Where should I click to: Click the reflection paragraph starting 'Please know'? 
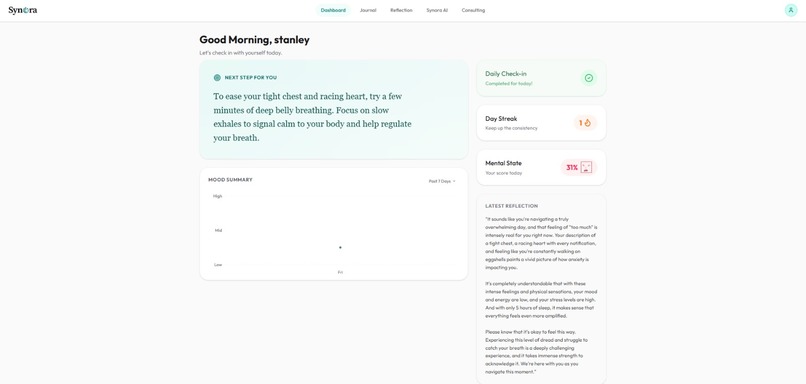point(537,352)
